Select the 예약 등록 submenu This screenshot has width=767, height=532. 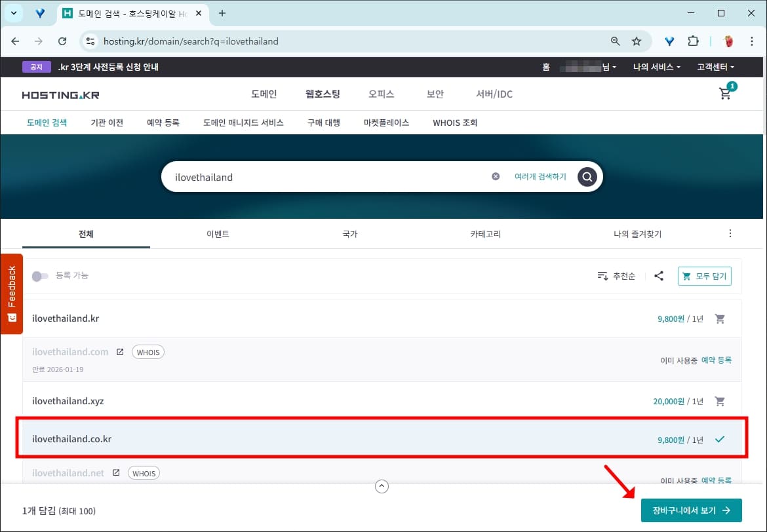163,123
